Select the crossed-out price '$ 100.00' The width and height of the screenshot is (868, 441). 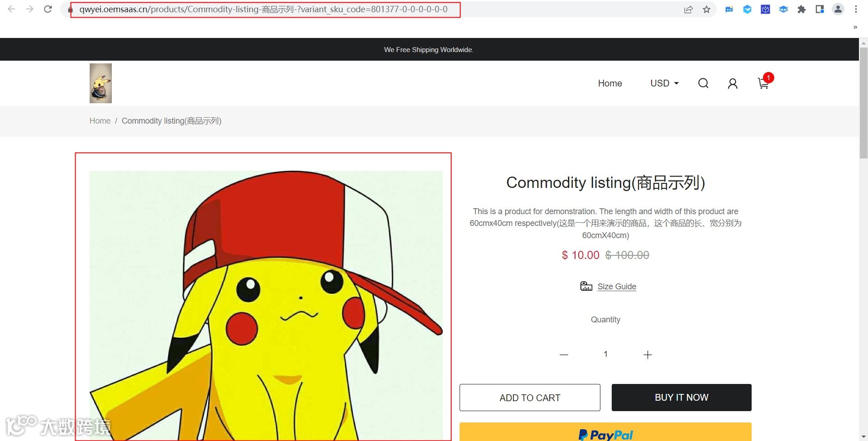(627, 255)
